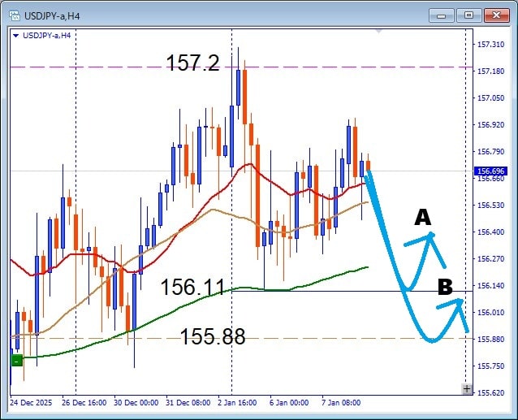The width and height of the screenshot is (518, 420).
Task: Click the 156.530 price scale value
Action: [491, 205]
